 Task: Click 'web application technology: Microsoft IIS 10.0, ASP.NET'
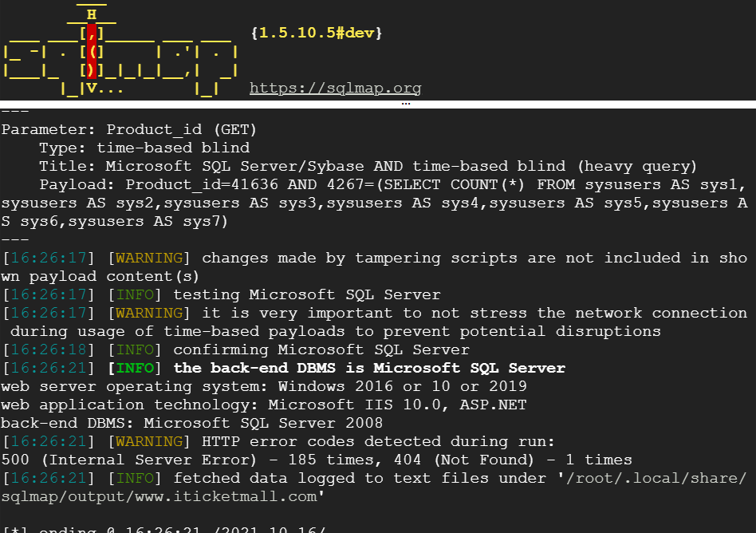click(x=264, y=405)
